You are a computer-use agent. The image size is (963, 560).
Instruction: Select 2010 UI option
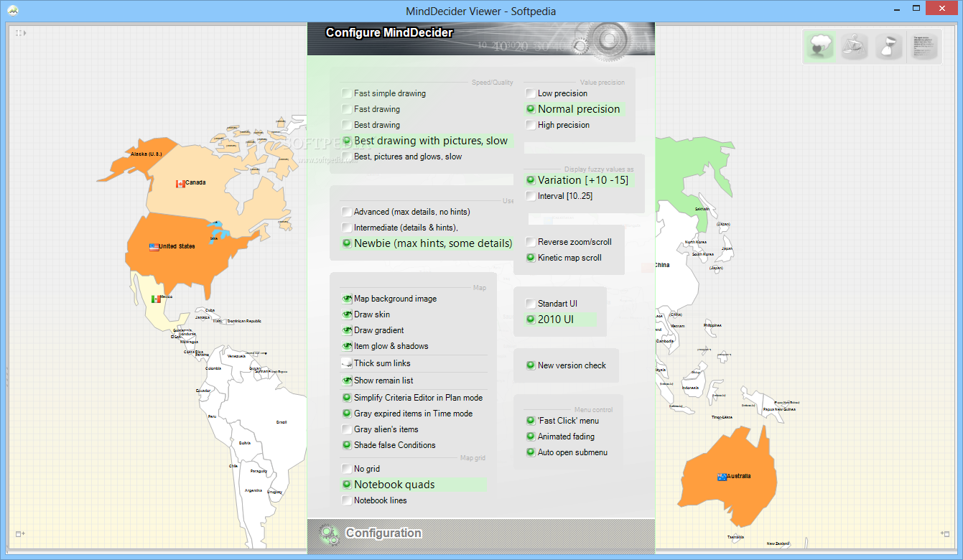(x=550, y=319)
